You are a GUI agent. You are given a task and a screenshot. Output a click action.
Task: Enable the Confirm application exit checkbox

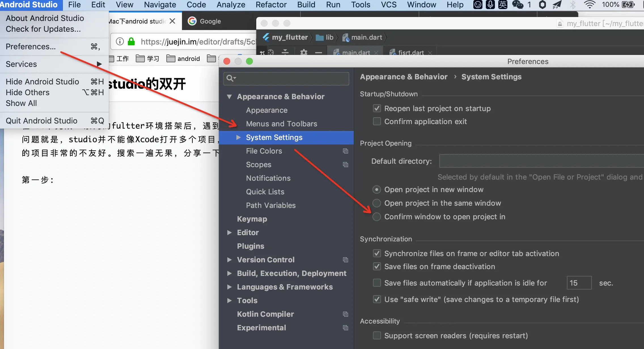377,122
